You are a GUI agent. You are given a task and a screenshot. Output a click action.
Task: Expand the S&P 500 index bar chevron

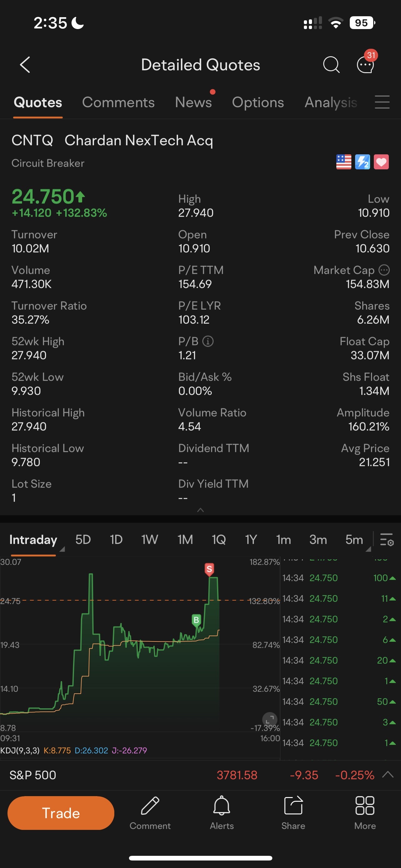click(388, 775)
